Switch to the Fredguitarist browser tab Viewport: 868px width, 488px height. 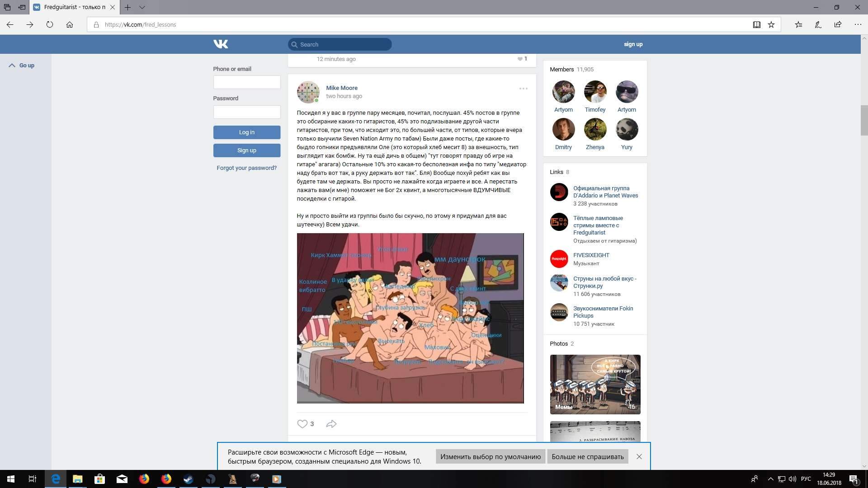click(75, 7)
